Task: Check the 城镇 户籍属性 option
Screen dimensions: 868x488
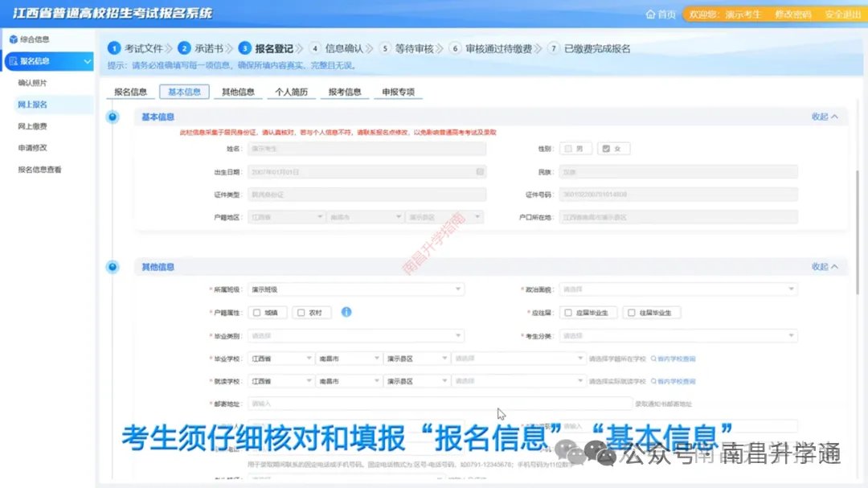Action: point(257,313)
